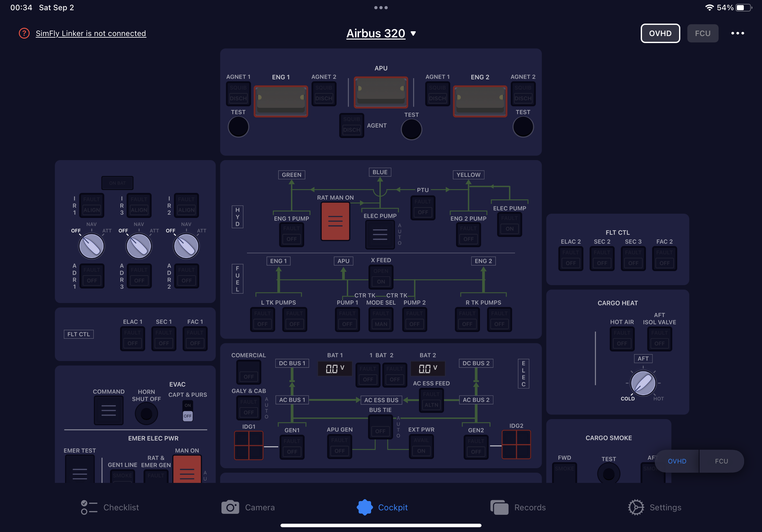
Task: Toggle ADR 2 off pushbutton
Action: coord(187,276)
